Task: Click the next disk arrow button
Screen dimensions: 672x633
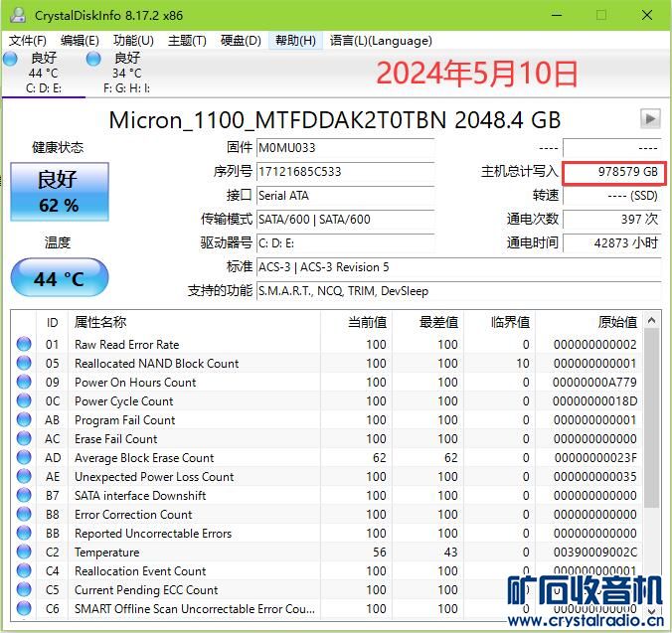Action: [x=650, y=118]
